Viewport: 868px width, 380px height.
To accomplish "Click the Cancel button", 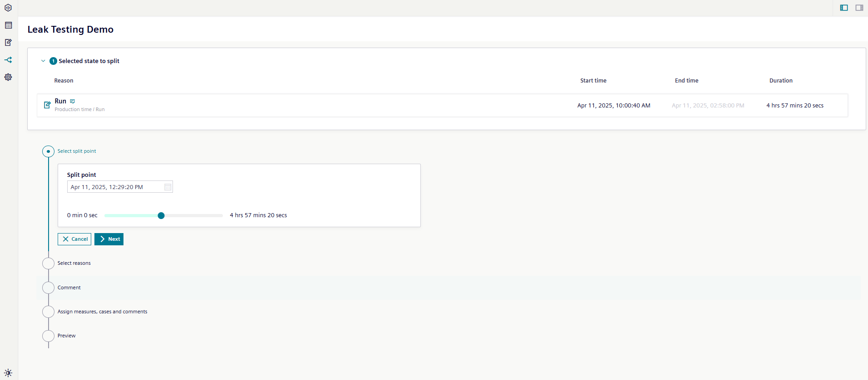I will 74,239.
